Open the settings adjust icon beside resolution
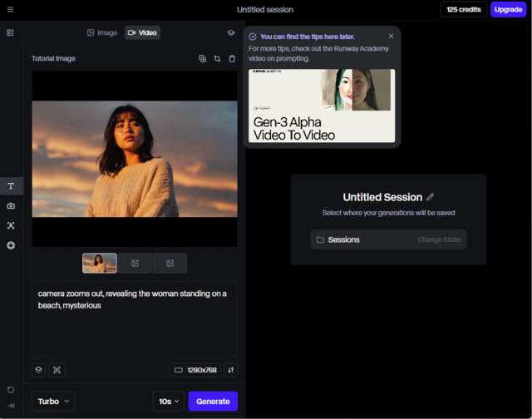532x419 pixels. pyautogui.click(x=230, y=370)
